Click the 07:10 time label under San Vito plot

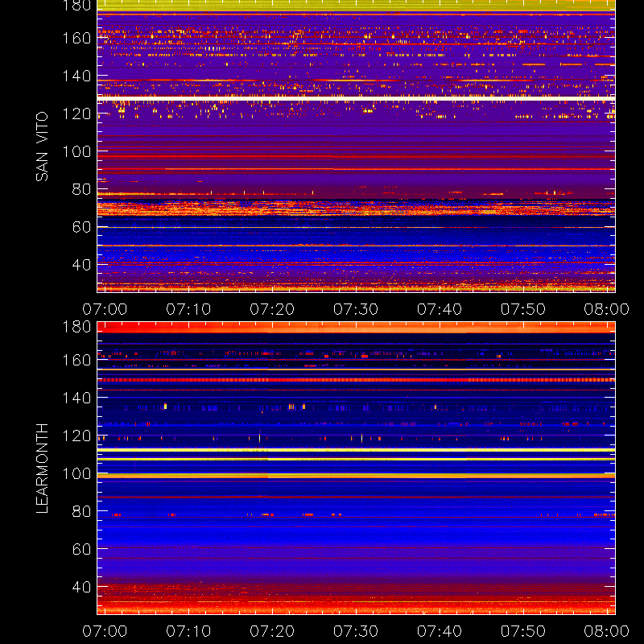pos(188,309)
